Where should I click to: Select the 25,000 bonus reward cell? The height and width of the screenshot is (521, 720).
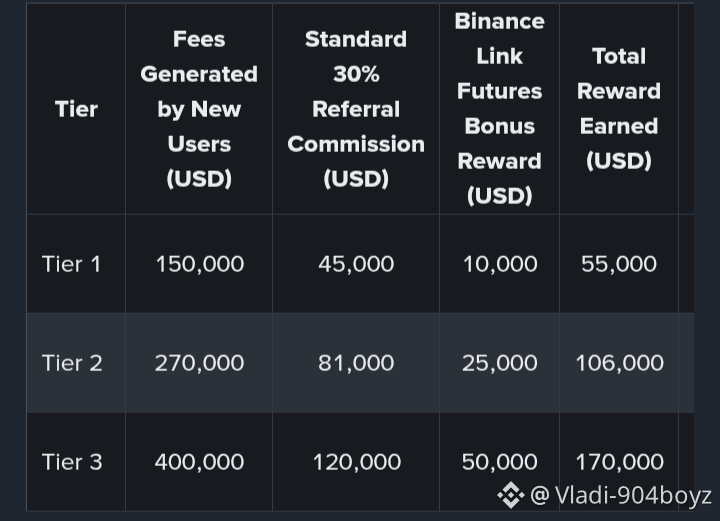click(x=500, y=364)
